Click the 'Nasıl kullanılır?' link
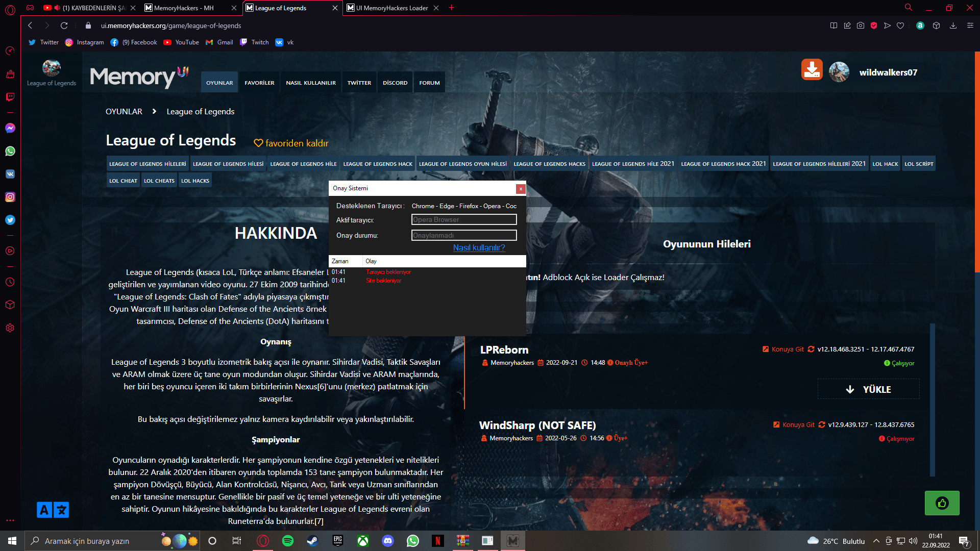 (x=479, y=247)
